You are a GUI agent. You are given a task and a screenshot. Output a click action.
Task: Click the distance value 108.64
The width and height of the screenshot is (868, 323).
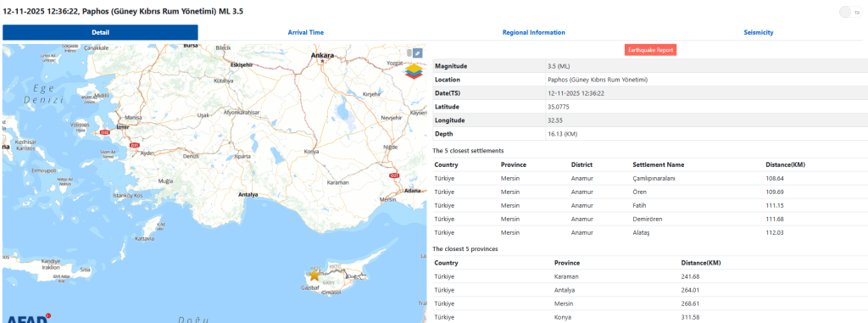775,178
